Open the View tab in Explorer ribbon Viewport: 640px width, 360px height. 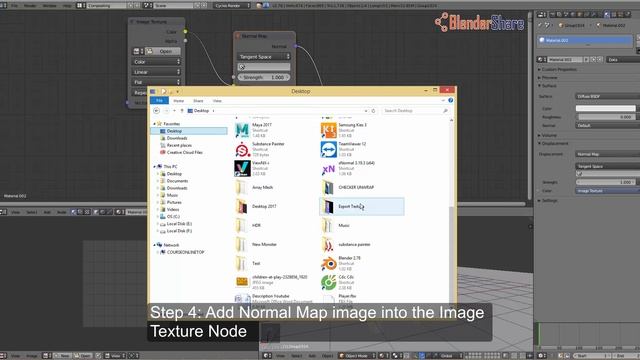pyautogui.click(x=217, y=100)
